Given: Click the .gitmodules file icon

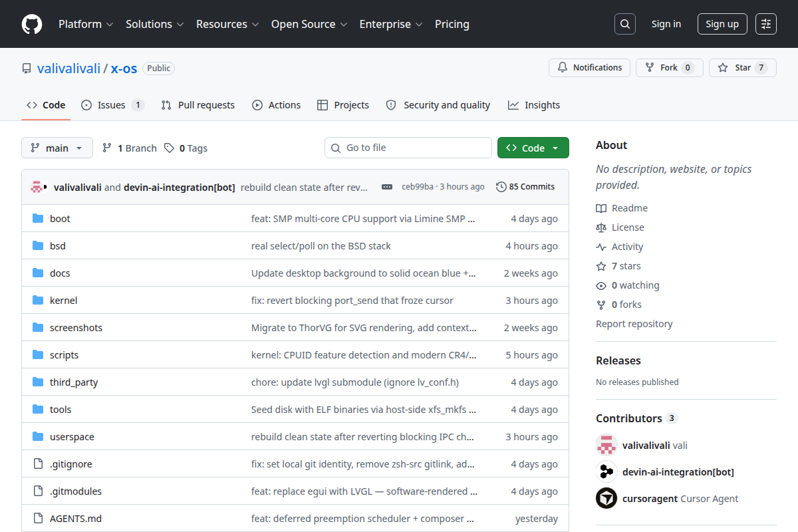Looking at the screenshot, I should click(38, 491).
